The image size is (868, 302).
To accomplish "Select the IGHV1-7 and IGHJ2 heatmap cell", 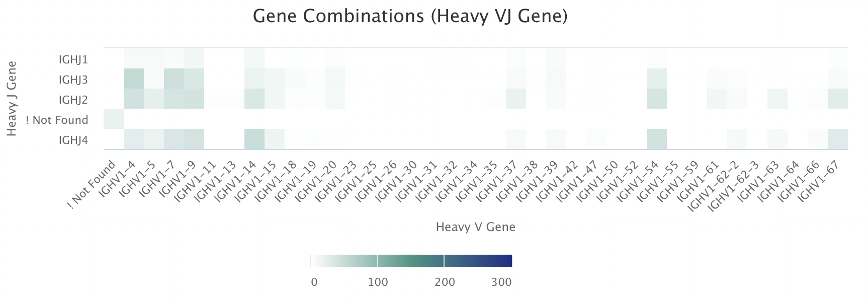I will pyautogui.click(x=174, y=99).
